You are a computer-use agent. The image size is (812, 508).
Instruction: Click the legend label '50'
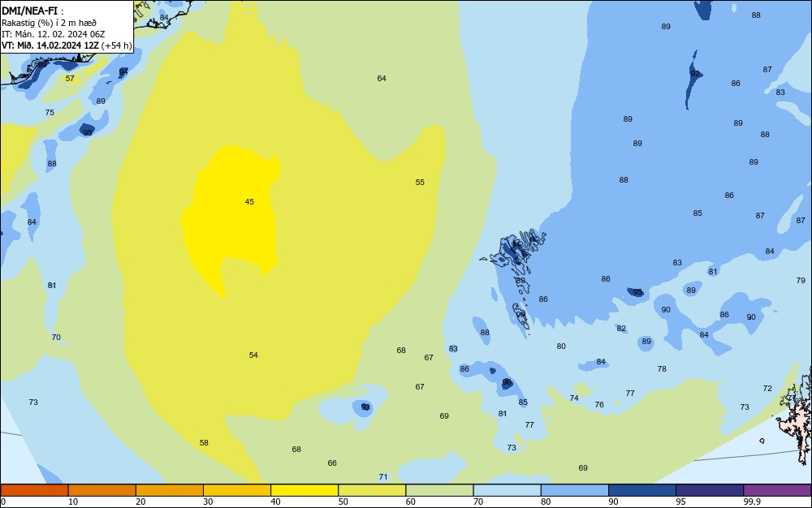pos(343,502)
